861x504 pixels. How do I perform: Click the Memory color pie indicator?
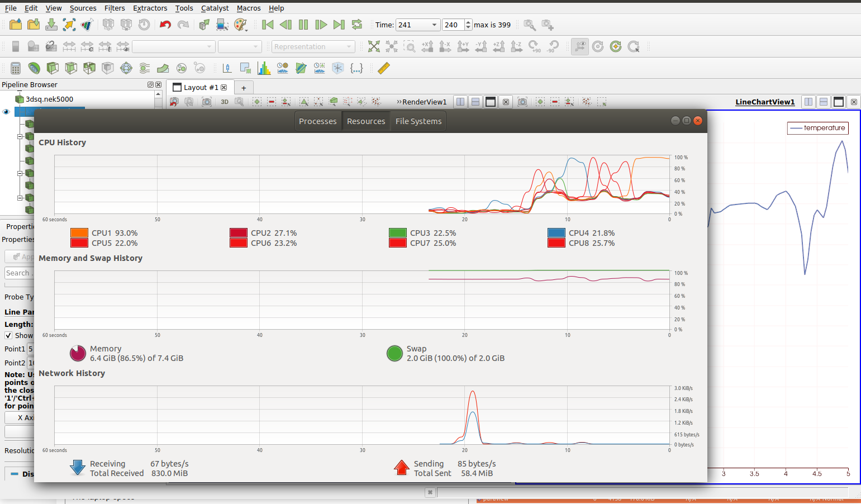(x=78, y=353)
